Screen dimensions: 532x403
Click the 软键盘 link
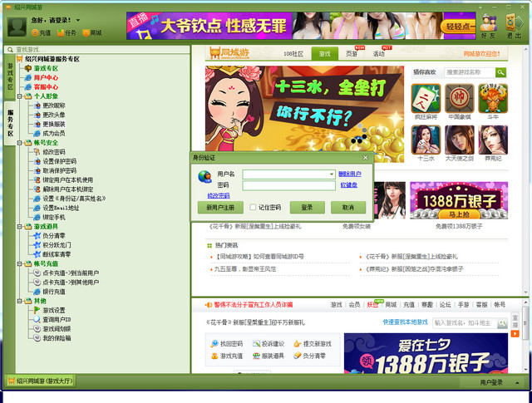click(349, 184)
